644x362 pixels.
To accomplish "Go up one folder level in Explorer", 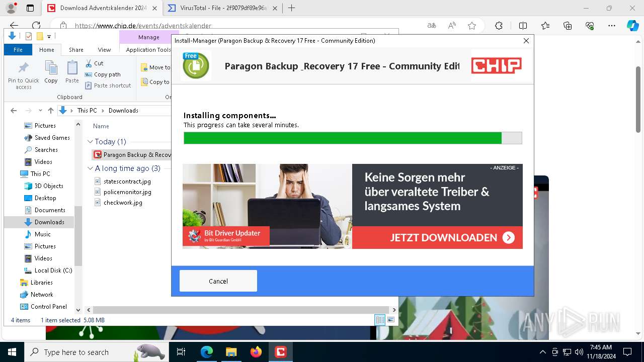I will pyautogui.click(x=50, y=111).
